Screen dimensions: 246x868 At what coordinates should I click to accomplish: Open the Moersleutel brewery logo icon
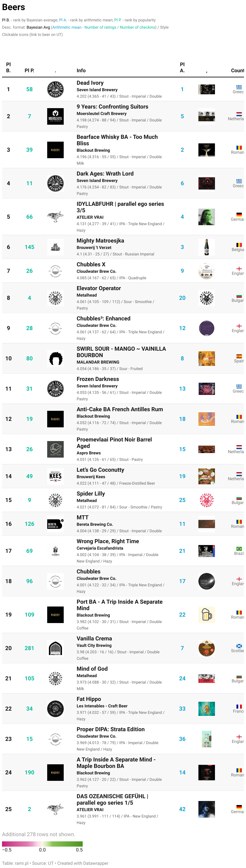tap(55, 116)
